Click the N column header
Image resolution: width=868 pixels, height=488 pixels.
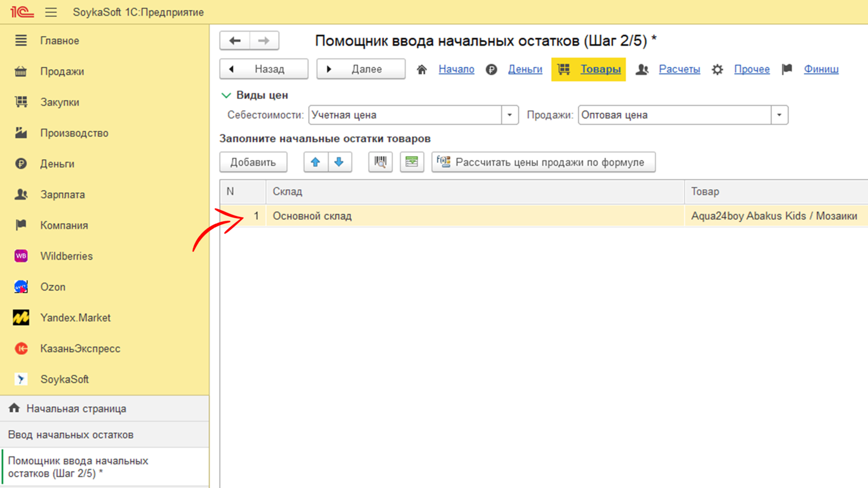(243, 192)
